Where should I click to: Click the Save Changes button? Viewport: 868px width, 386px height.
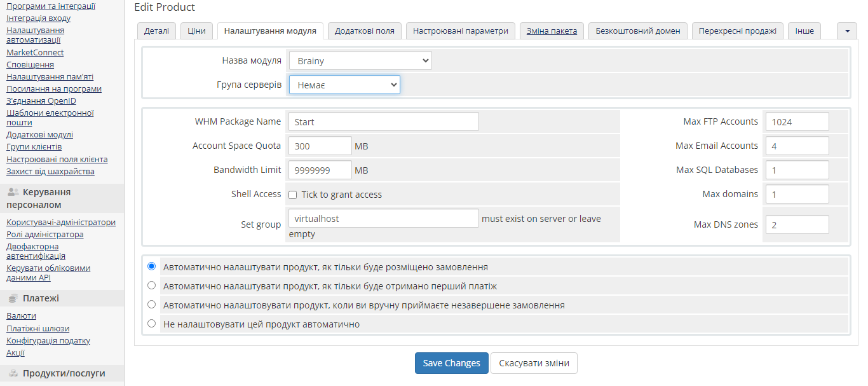click(451, 363)
